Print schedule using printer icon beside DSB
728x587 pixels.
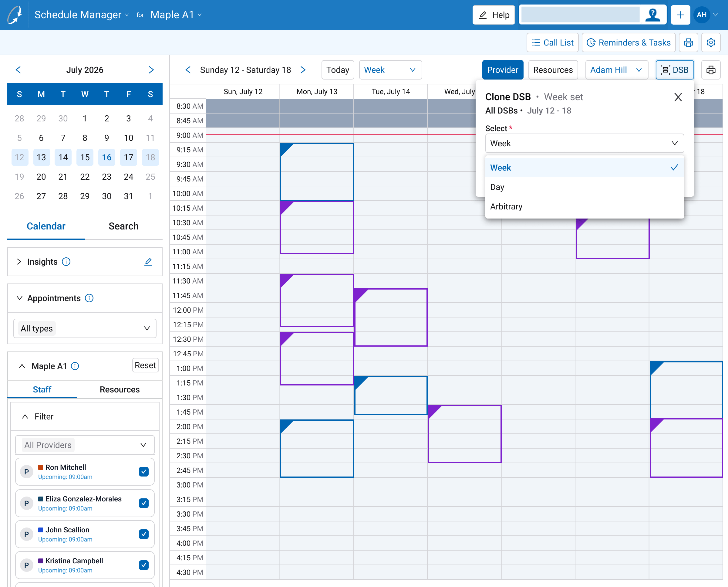[x=711, y=70]
